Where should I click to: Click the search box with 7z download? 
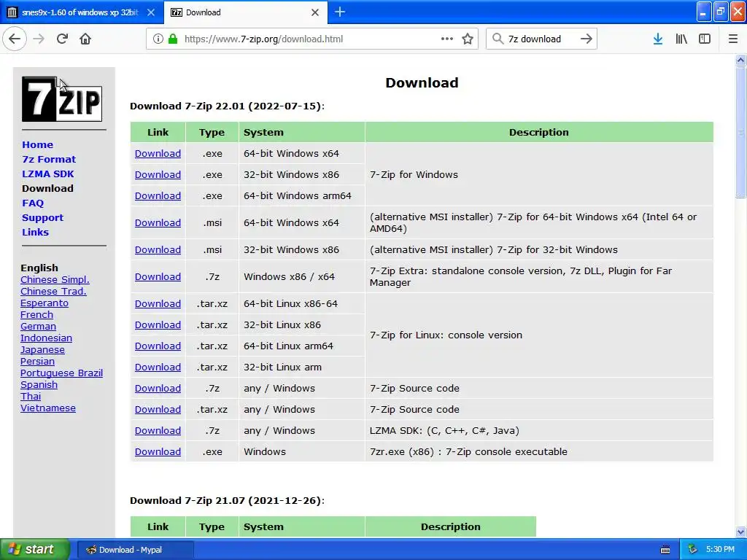click(x=542, y=39)
